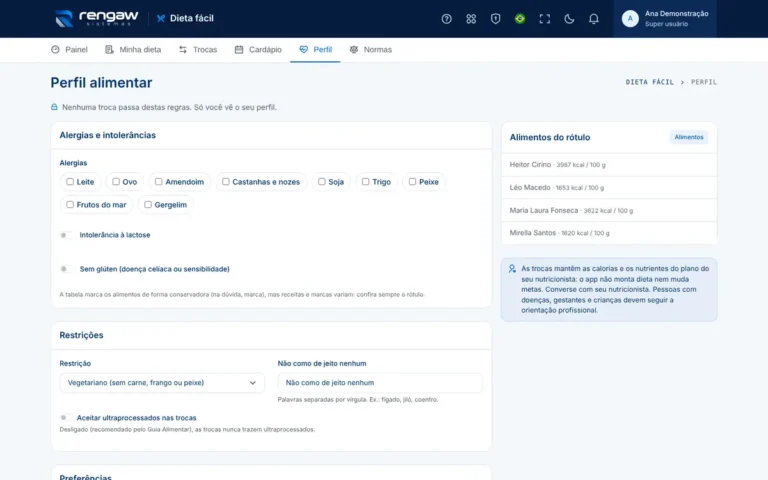Go to Minha dieta tab
This screenshot has height=480, width=768.
point(133,49)
